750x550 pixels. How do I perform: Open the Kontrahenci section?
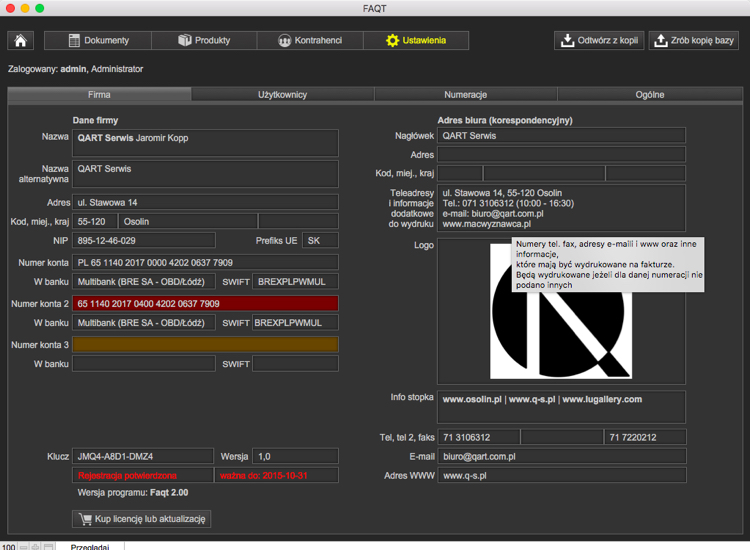coord(310,41)
